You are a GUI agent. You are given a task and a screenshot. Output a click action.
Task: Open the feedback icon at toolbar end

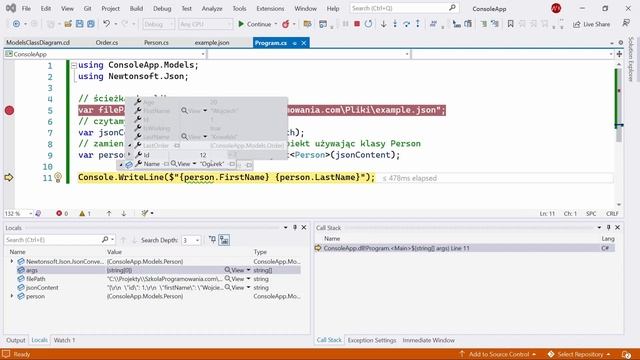pos(626,23)
